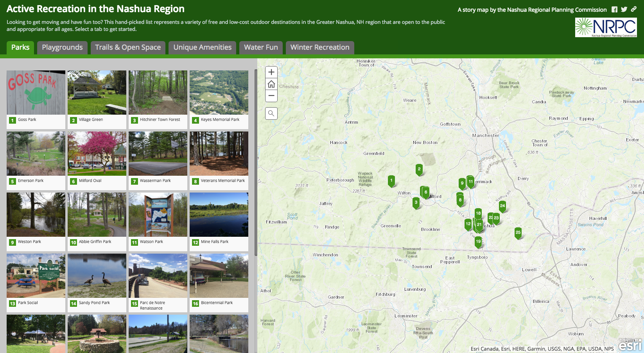Switch to the Playgrounds tab
This screenshot has width=644, height=353.
[x=63, y=47]
